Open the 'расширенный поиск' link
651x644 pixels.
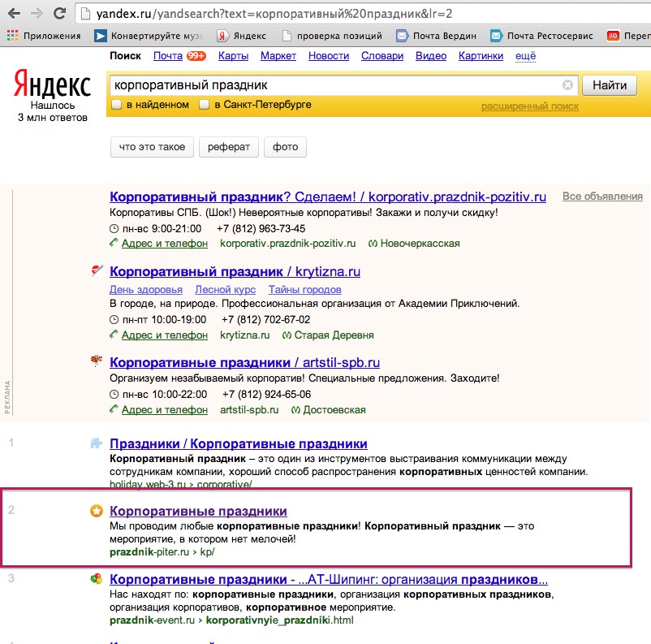point(530,106)
